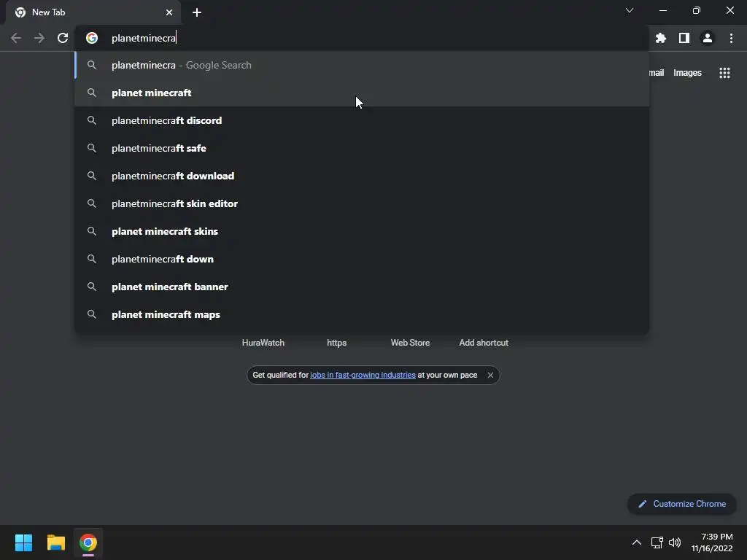The height and width of the screenshot is (560, 747).
Task: Pick the 'planetminecraft safe' suggestion
Action: 362,148
